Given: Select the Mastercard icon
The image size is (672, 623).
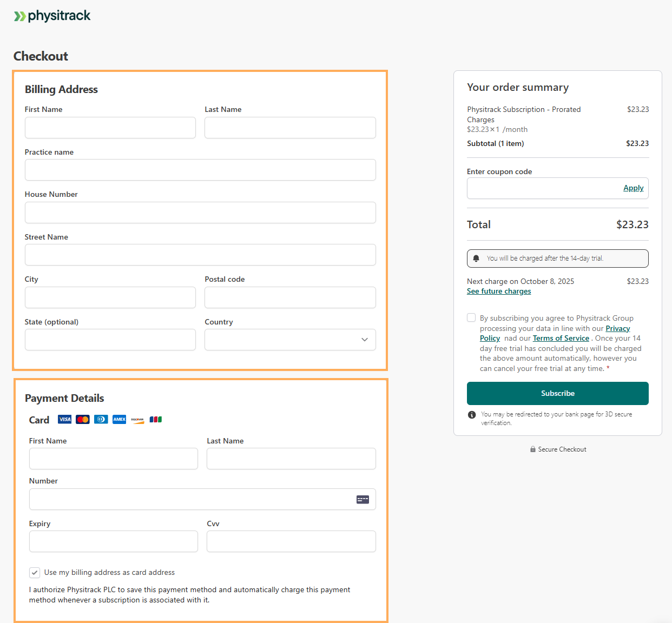Looking at the screenshot, I should coord(82,419).
